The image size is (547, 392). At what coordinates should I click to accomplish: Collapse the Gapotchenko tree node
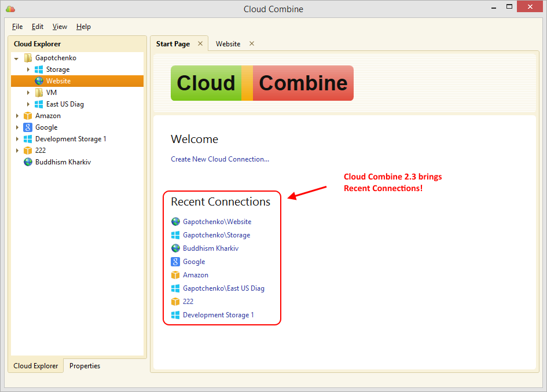pyautogui.click(x=16, y=58)
